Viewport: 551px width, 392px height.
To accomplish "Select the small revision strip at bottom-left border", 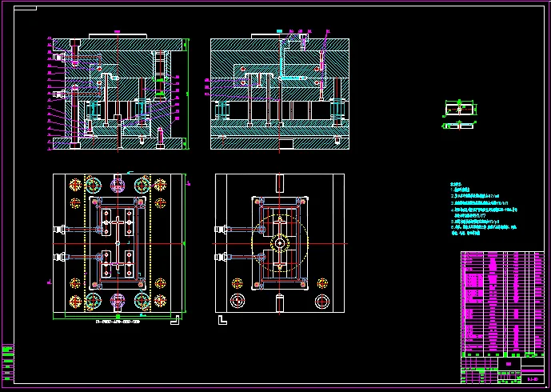I will tap(8, 363).
